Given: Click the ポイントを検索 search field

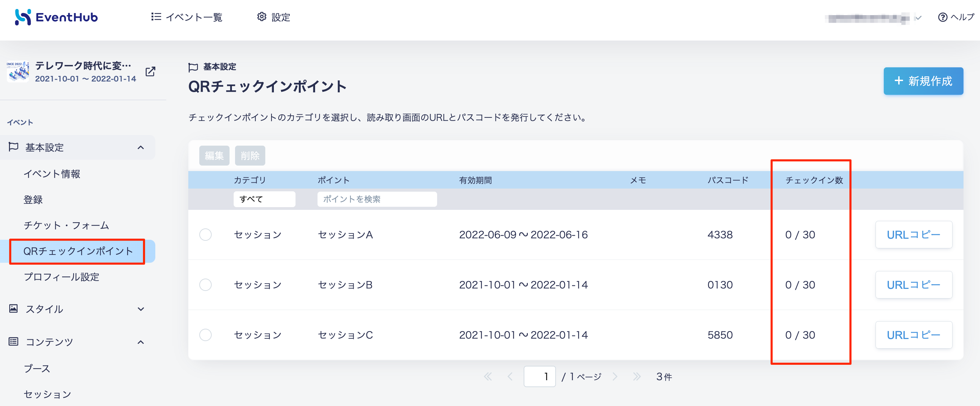Looking at the screenshot, I should point(377,199).
